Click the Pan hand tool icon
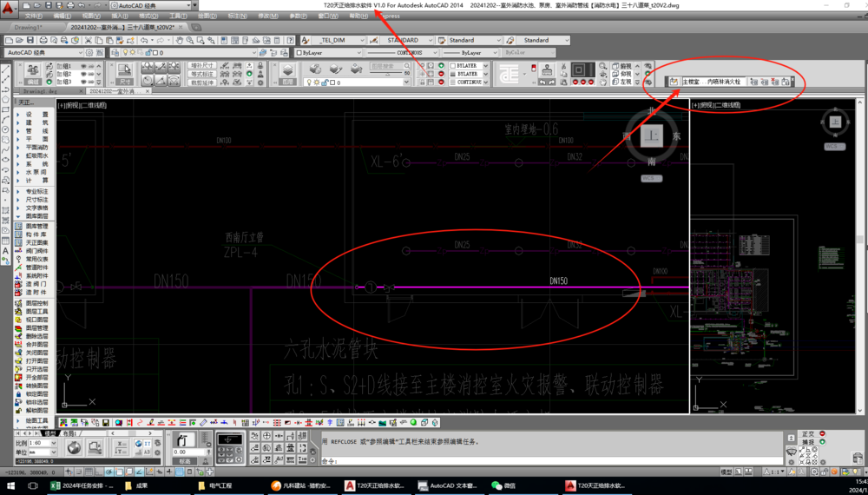The width and height of the screenshot is (868, 495). pos(180,40)
